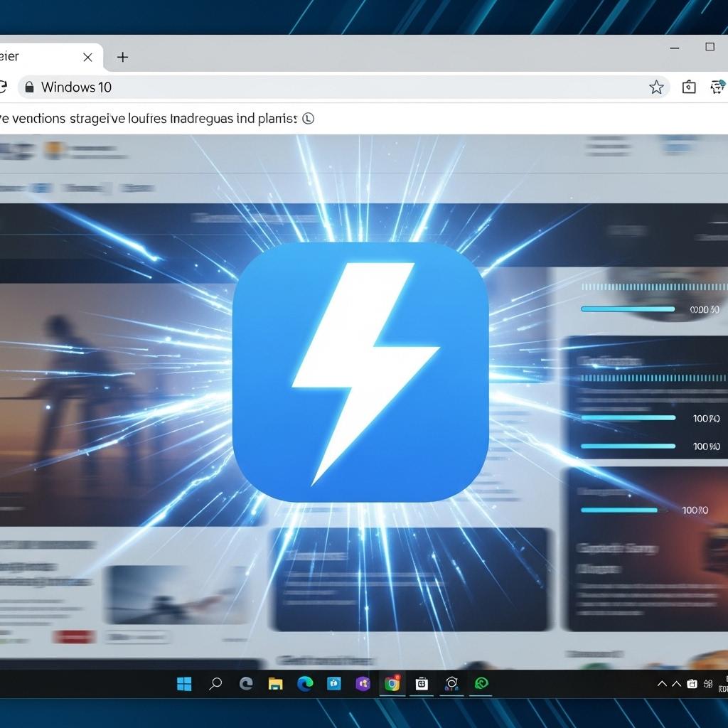Screen dimensions: 728x728
Task: Expand the hidden icons tray chevron
Action: [662, 684]
